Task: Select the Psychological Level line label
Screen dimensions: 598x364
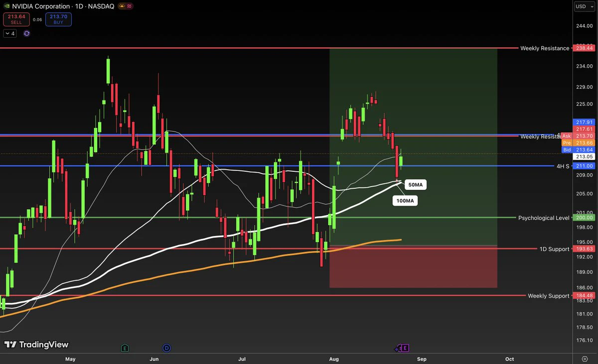Action: 544,218
